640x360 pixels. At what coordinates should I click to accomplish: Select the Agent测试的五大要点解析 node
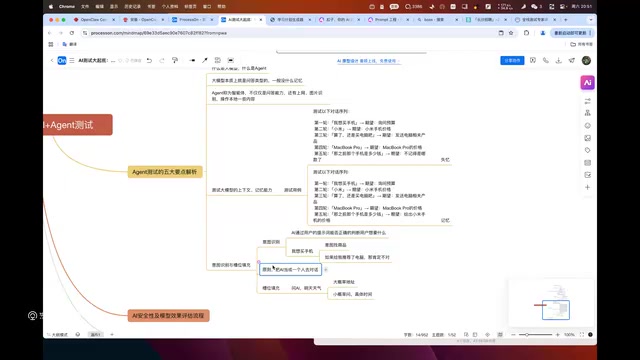pyautogui.click(x=164, y=172)
